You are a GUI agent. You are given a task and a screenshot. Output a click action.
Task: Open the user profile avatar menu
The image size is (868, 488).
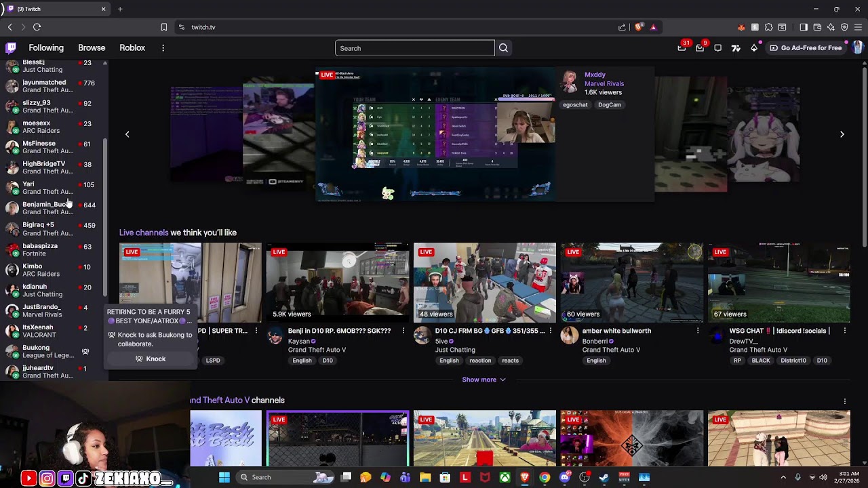857,47
